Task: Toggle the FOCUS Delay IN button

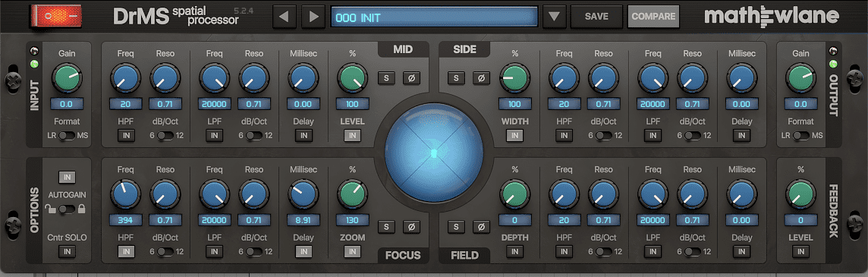Action: 303,252
